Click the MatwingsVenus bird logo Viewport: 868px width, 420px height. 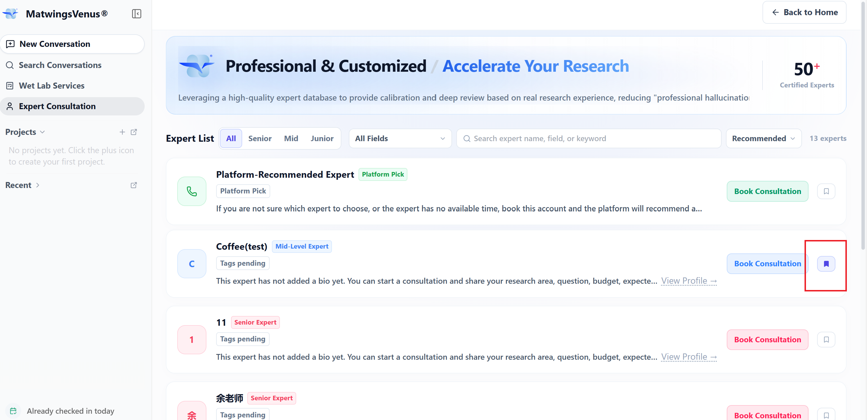tap(11, 14)
